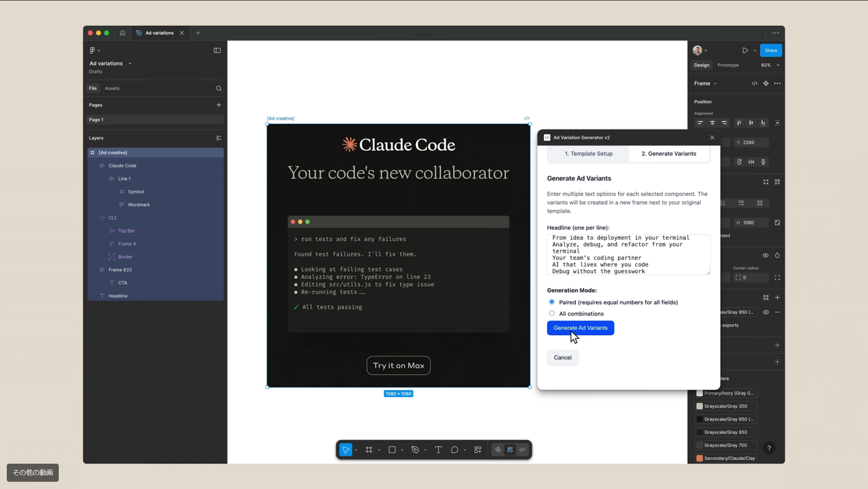Click Generate Ad Variants button

580,328
